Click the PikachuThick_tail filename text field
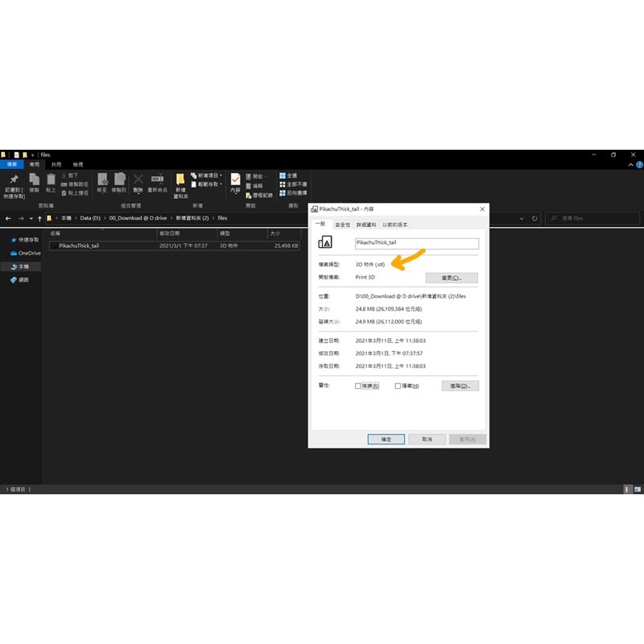644x644 pixels. click(x=416, y=243)
